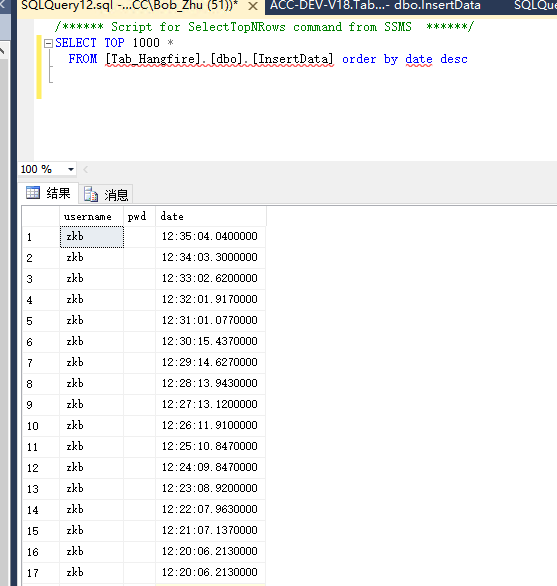Select date cell 12:32:01.9170000
557x586 pixels.
(210, 299)
